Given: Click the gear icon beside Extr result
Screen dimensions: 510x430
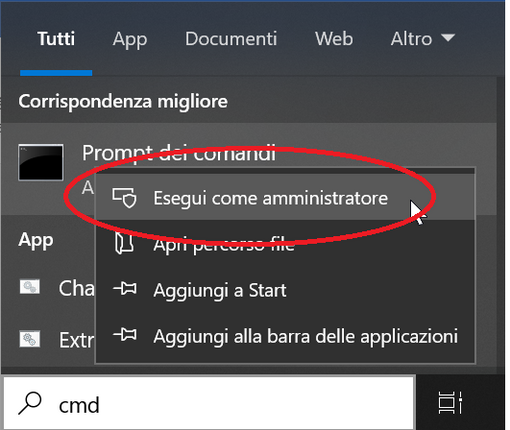Looking at the screenshot, I should click(x=30, y=339).
